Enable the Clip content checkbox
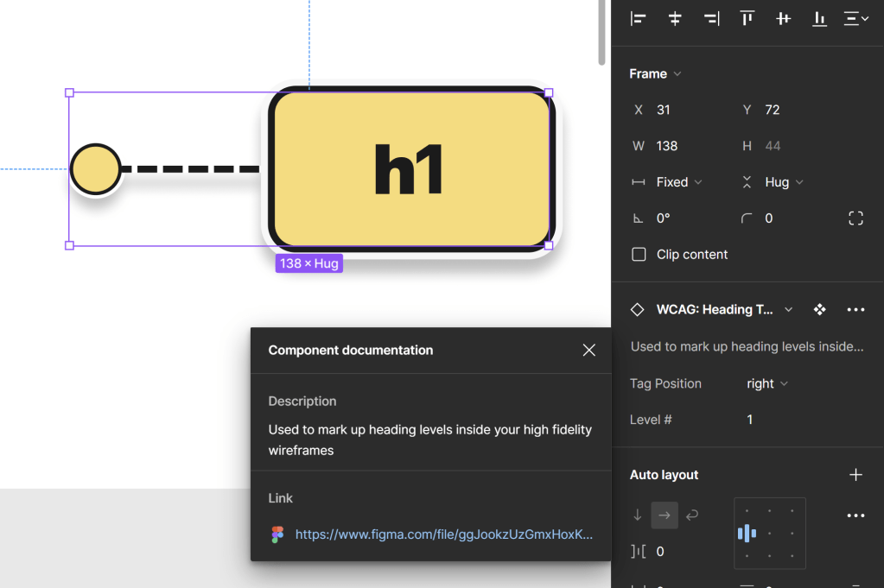This screenshot has height=588, width=884. (639, 255)
